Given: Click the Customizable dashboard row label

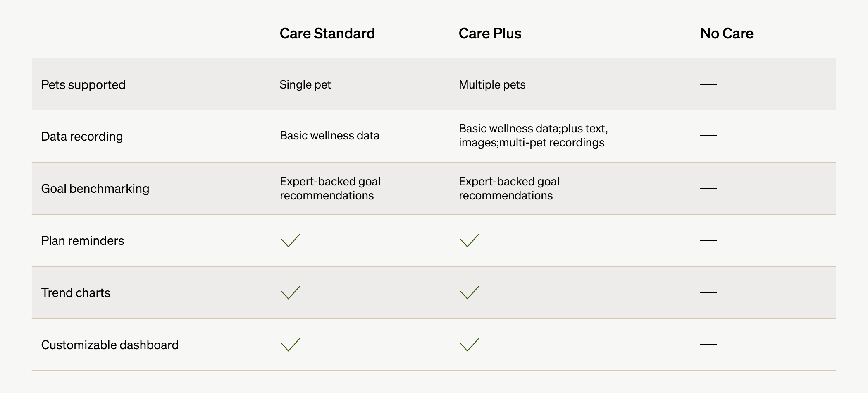Looking at the screenshot, I should (x=110, y=345).
